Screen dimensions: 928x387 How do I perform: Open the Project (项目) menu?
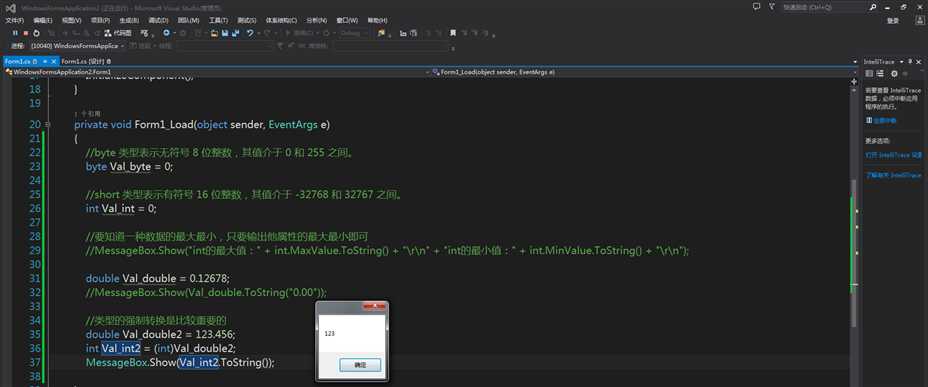pyautogui.click(x=100, y=20)
